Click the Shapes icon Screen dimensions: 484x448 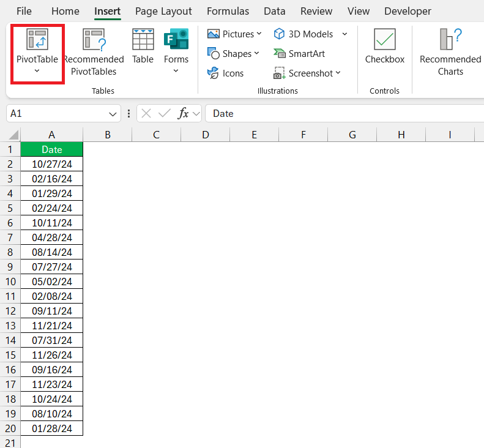click(214, 53)
